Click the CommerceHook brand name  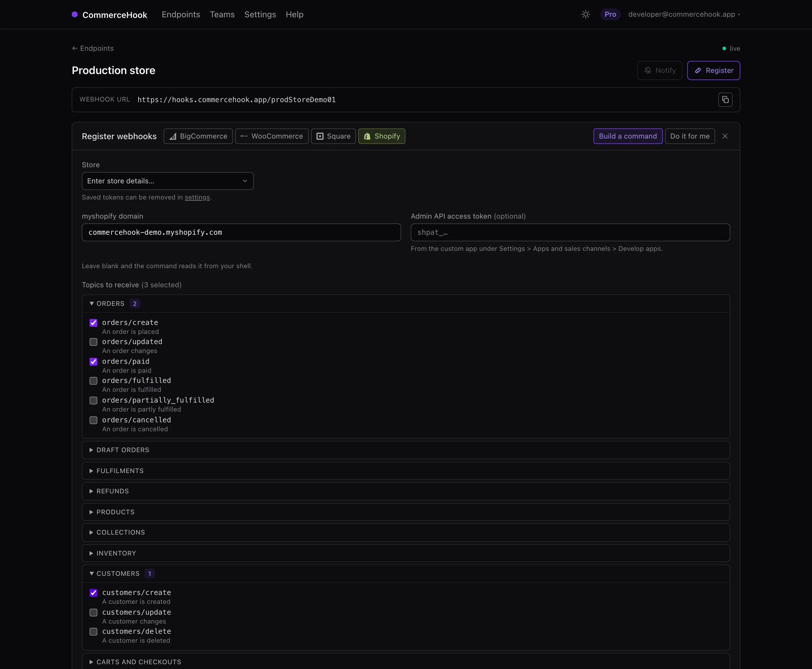[x=115, y=15]
